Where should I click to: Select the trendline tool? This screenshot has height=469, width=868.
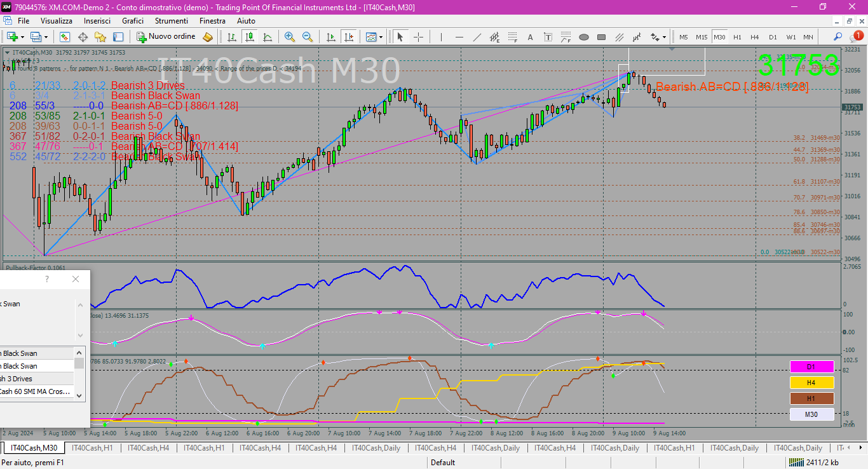477,37
